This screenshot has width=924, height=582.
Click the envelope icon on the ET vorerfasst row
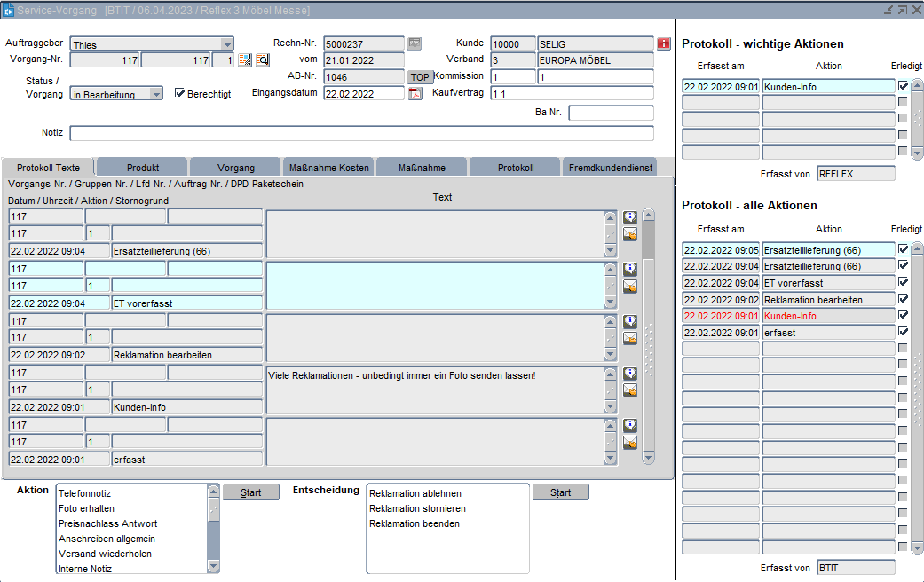click(630, 287)
